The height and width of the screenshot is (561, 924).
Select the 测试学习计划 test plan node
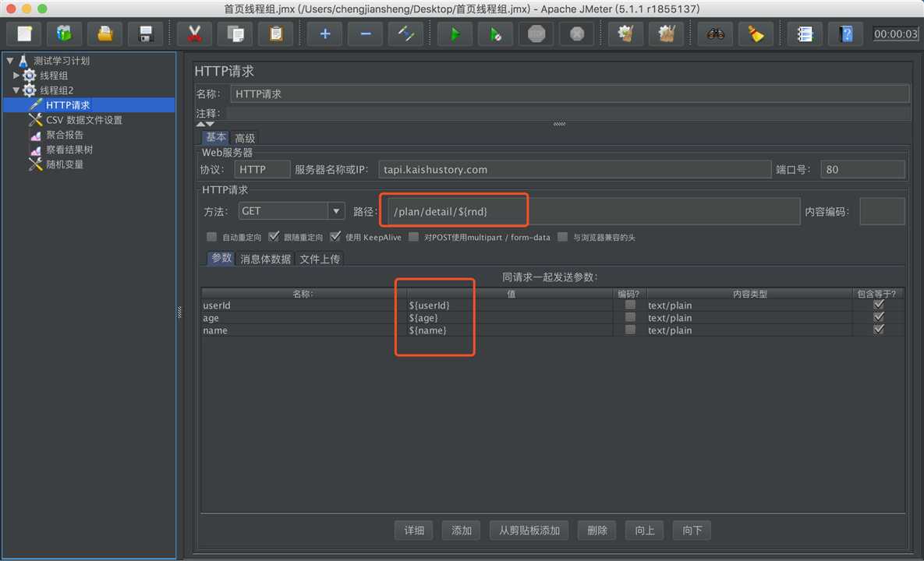point(62,61)
